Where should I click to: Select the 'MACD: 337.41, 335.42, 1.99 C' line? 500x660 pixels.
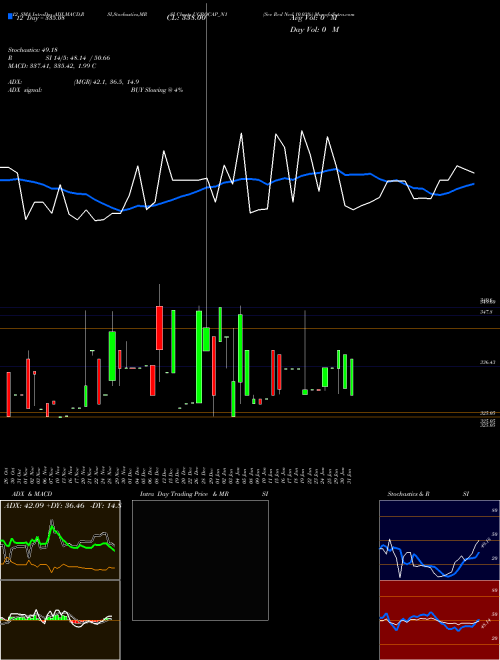tap(52, 66)
